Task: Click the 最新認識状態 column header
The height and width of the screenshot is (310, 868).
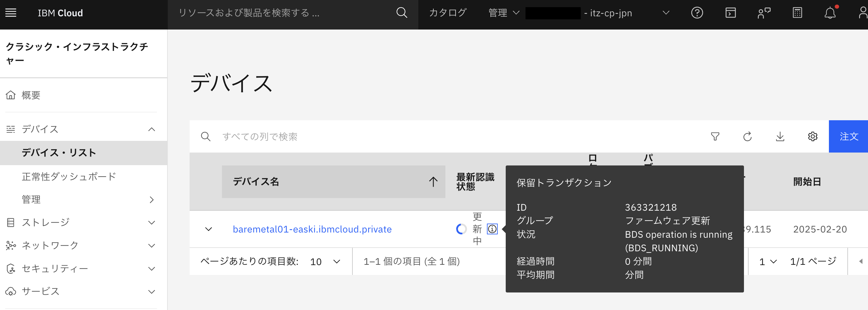Action: tap(476, 182)
